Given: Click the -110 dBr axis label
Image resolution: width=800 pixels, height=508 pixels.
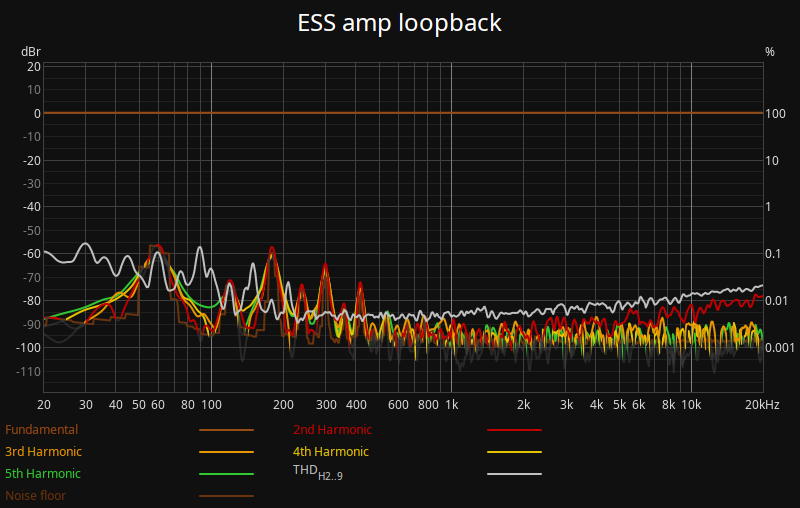Looking at the screenshot, I should tap(28, 371).
